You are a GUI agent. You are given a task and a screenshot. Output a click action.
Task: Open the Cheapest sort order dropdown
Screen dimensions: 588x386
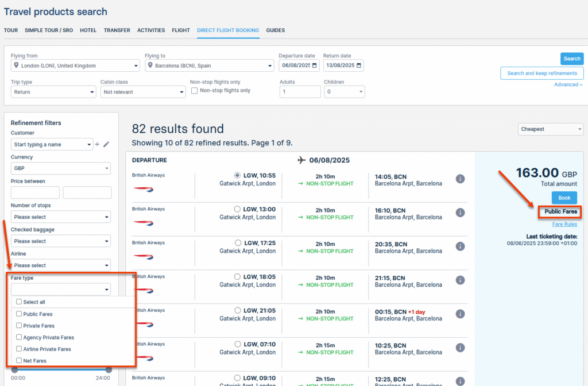click(x=550, y=129)
